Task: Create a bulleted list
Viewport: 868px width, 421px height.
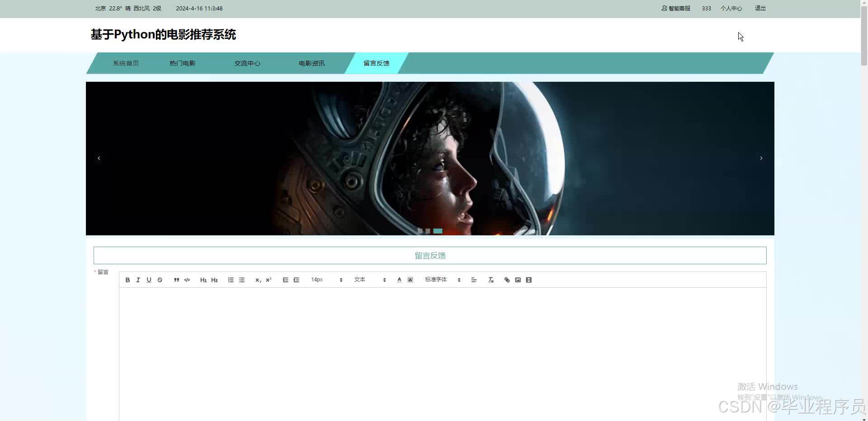Action: [242, 280]
